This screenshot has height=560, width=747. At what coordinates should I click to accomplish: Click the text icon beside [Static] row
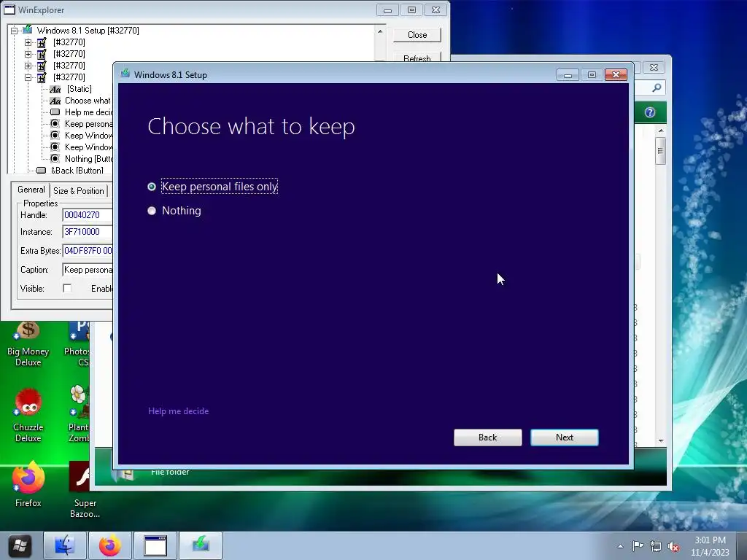coord(55,89)
